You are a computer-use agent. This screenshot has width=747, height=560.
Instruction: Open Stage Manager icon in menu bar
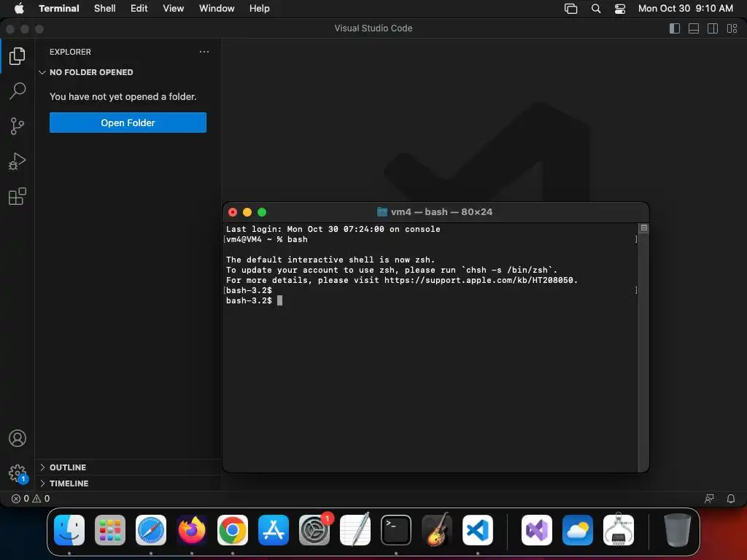[570, 9]
